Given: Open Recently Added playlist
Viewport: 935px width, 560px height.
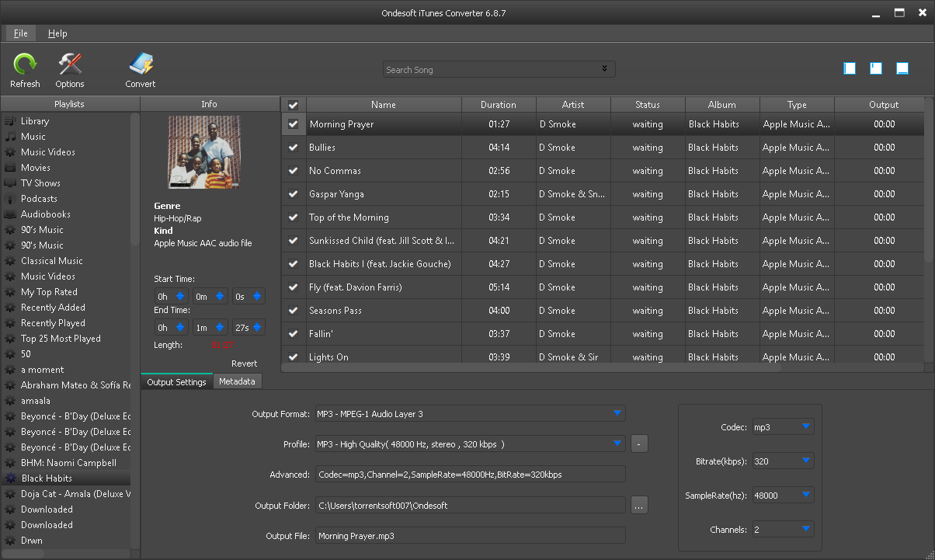Looking at the screenshot, I should (53, 308).
